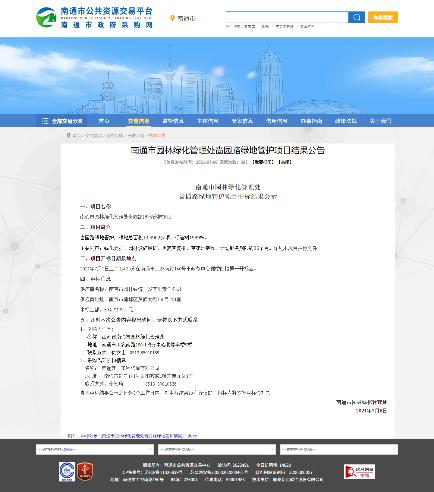Click the city selector text beside the pin
This screenshot has width=434, height=492.
[186, 18]
